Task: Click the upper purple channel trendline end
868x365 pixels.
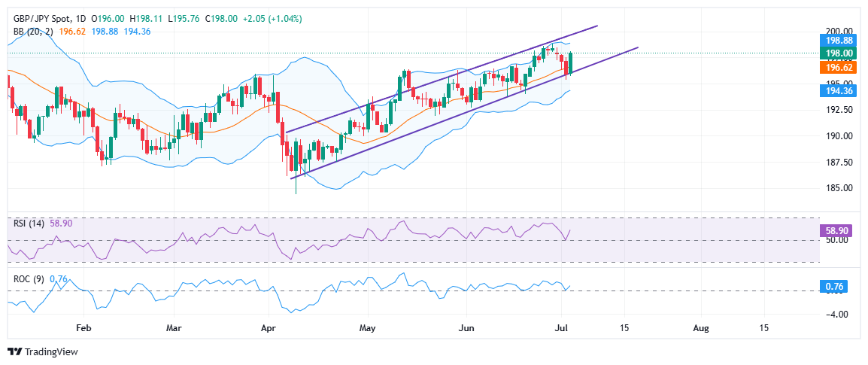Action: click(598, 26)
